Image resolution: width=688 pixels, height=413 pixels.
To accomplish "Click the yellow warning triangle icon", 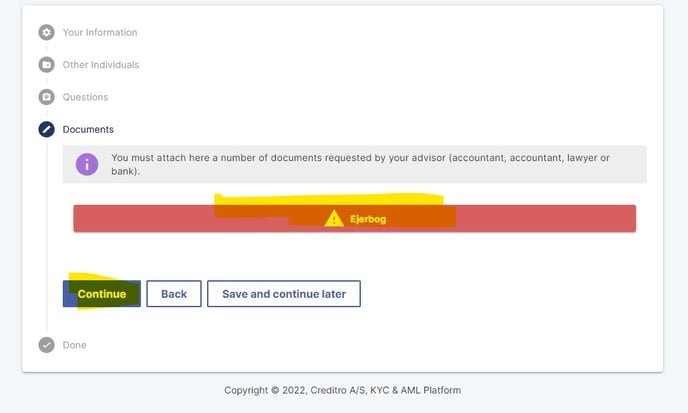I will (334, 218).
